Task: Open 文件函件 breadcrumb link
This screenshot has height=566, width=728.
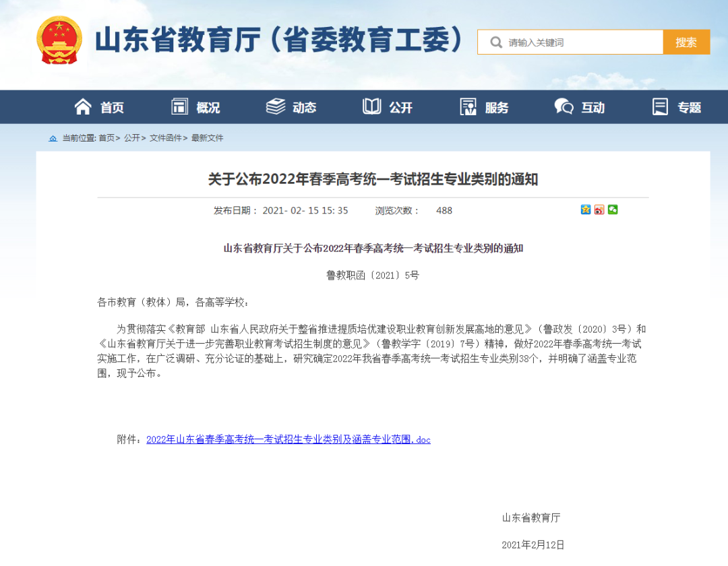Action: (x=165, y=138)
